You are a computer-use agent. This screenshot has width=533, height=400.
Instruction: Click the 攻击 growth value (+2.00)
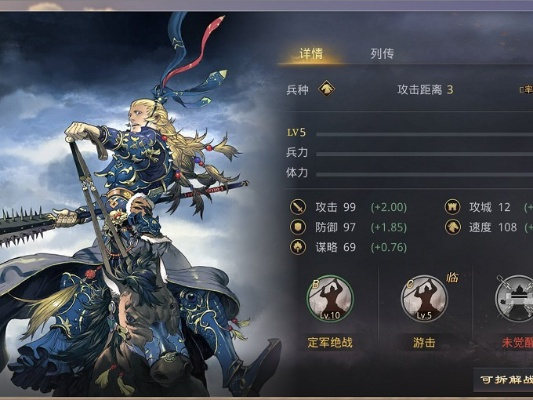pyautogui.click(x=389, y=207)
